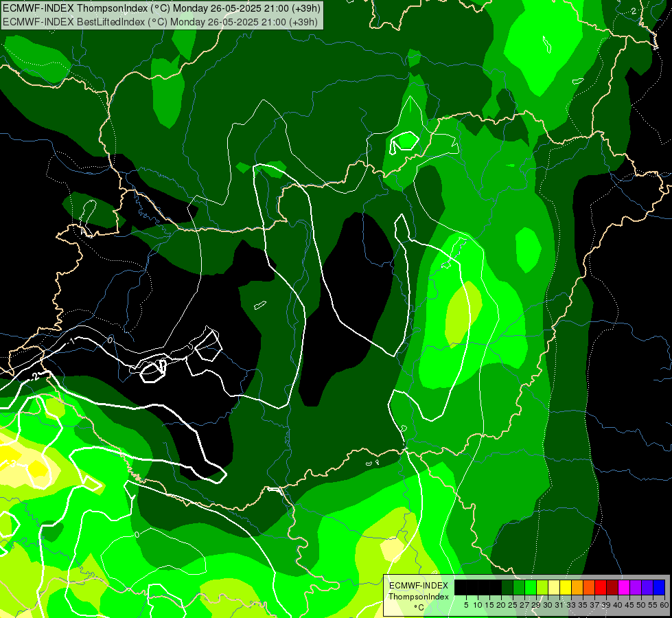Screen dimensions: 672x618
Task: Select the dark green 20–25 legend swatch
Action: tap(507, 588)
